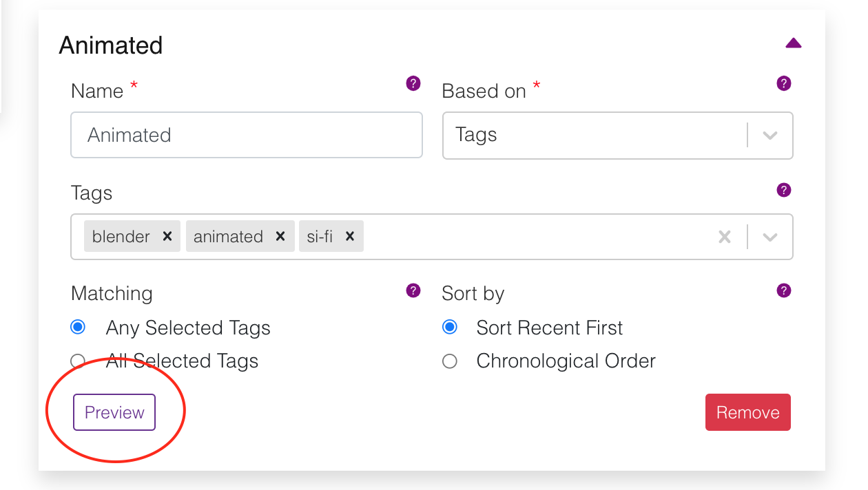This screenshot has height=490, width=868.
Task: Open the help tooltip next to Name
Action: [x=413, y=83]
